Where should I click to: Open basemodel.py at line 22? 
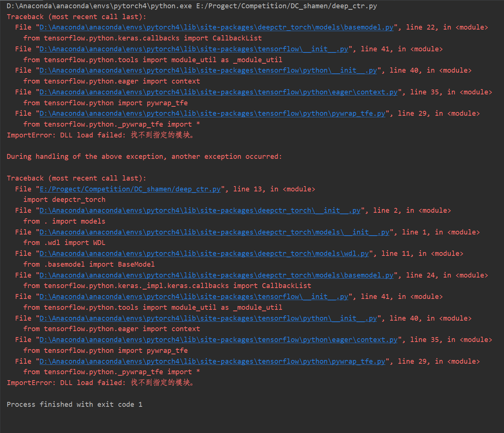[215, 27]
